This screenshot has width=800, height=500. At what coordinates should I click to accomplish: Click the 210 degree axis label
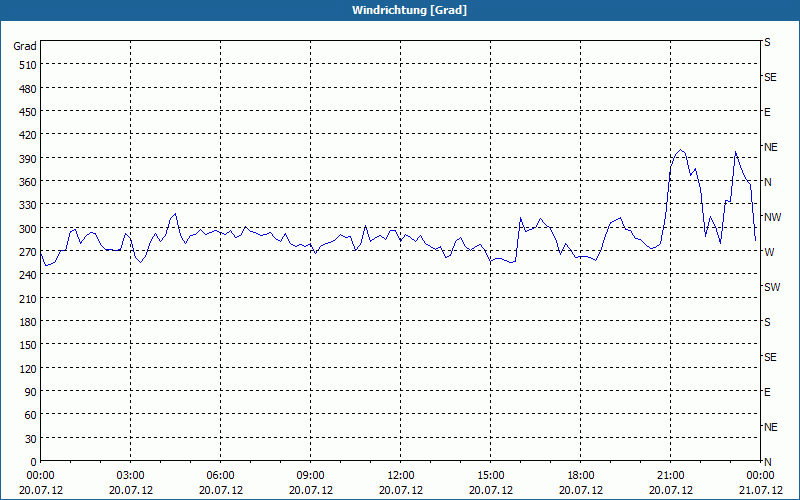point(28,298)
